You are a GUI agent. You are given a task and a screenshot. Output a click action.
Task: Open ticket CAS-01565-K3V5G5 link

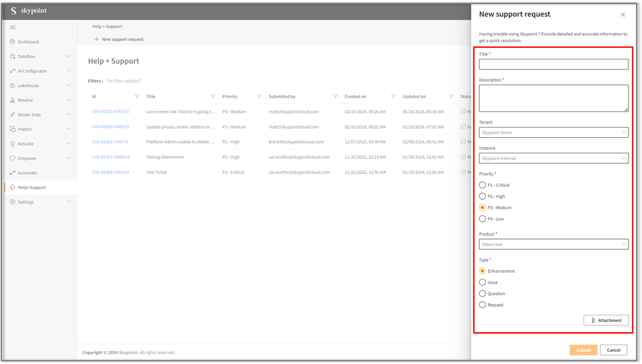(110, 111)
